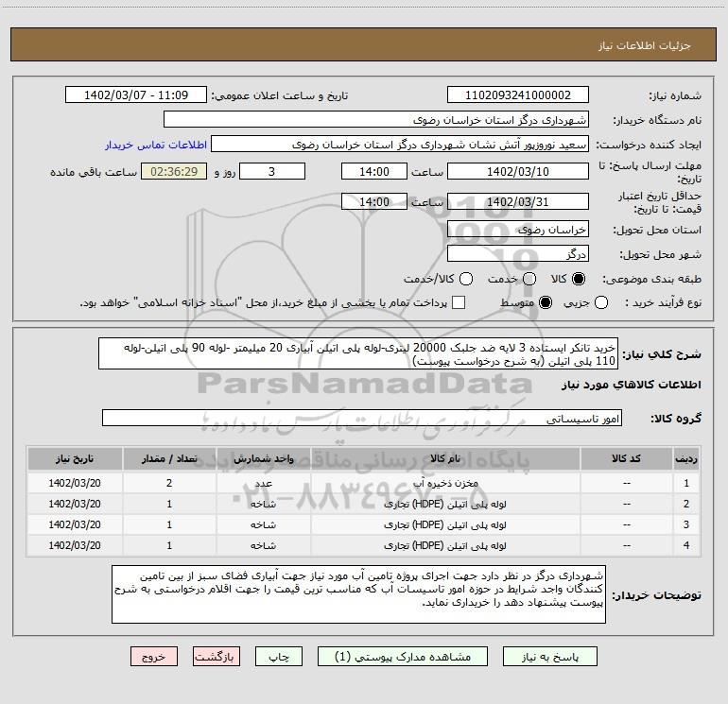
Task: Click the استان محل تحویل field خراسان رضوی
Action: click(518, 230)
